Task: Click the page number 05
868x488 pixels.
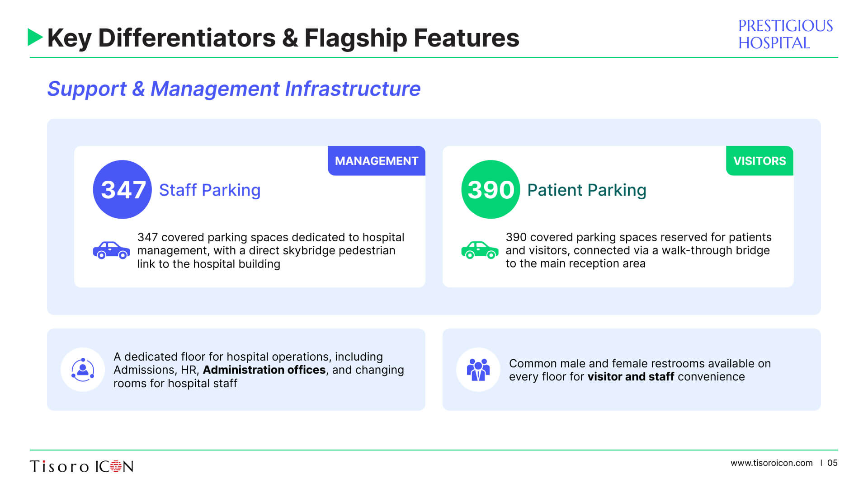Action: coord(832,463)
